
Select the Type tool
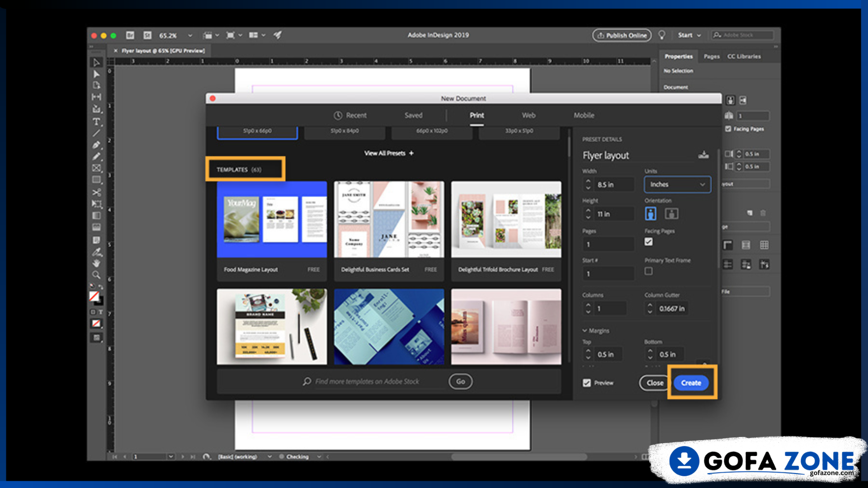[x=96, y=122]
